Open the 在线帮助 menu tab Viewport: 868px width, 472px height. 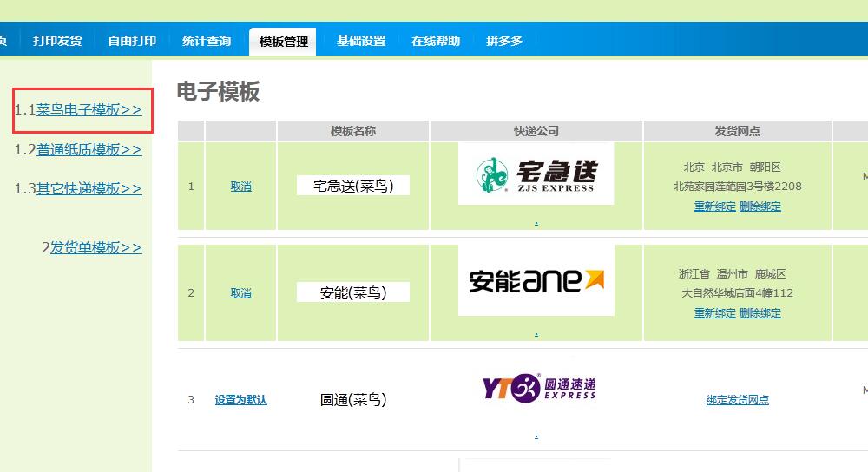coord(436,41)
